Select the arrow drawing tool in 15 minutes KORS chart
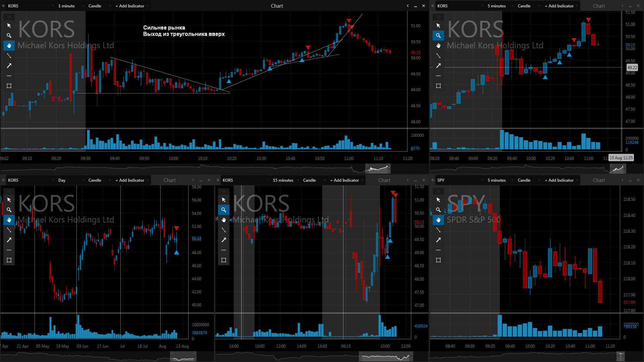Image resolution: width=644 pixels, height=362 pixels. pyautogui.click(x=224, y=240)
